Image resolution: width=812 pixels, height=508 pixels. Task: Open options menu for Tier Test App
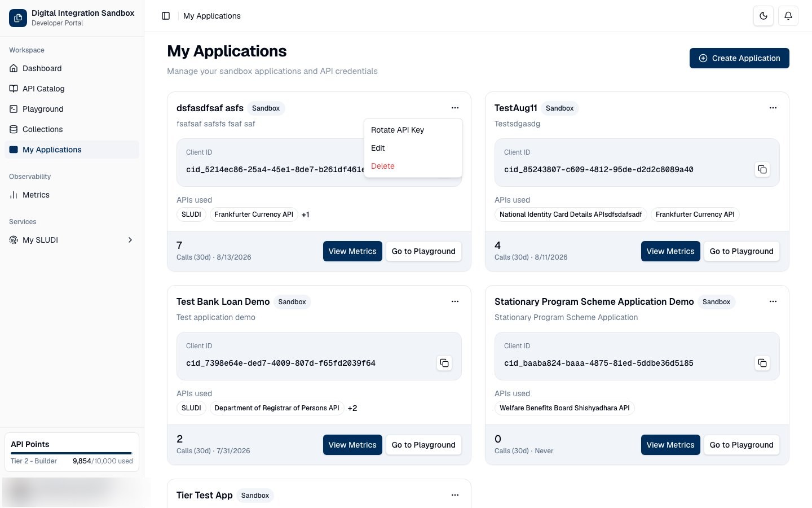pyautogui.click(x=455, y=495)
